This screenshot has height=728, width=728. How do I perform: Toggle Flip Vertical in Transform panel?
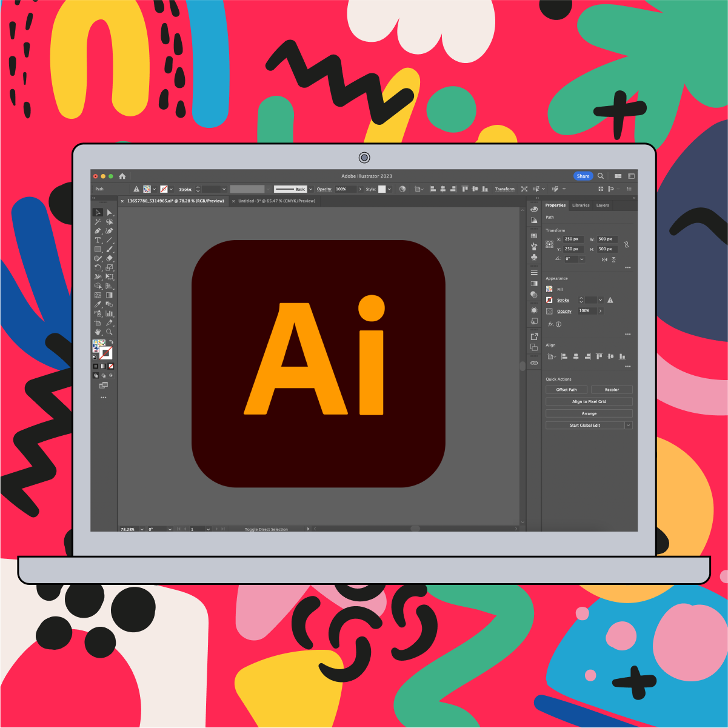click(614, 259)
